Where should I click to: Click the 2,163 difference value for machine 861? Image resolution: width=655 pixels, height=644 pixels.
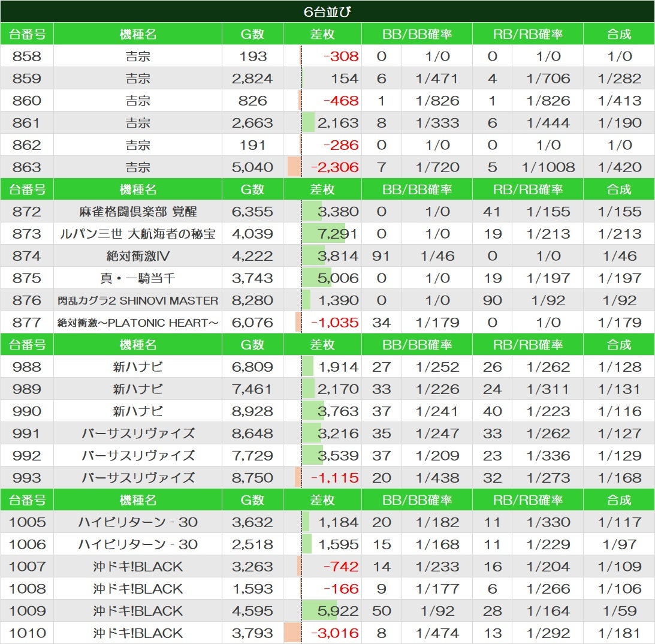[337, 123]
